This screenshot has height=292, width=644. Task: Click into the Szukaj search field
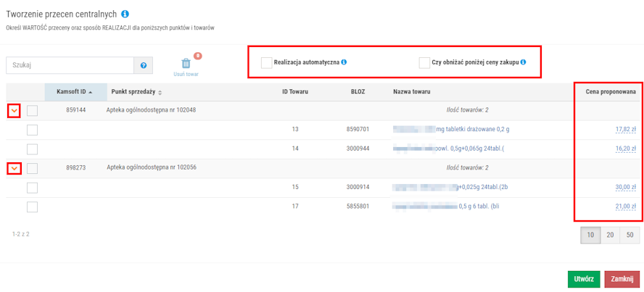click(x=70, y=65)
